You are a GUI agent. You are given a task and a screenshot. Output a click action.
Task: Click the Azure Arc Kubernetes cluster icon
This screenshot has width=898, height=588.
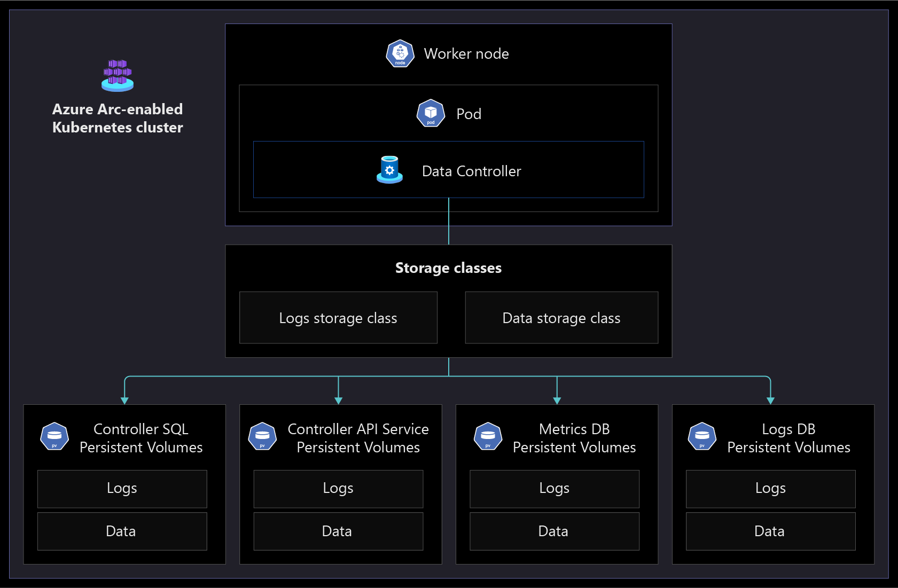click(118, 75)
